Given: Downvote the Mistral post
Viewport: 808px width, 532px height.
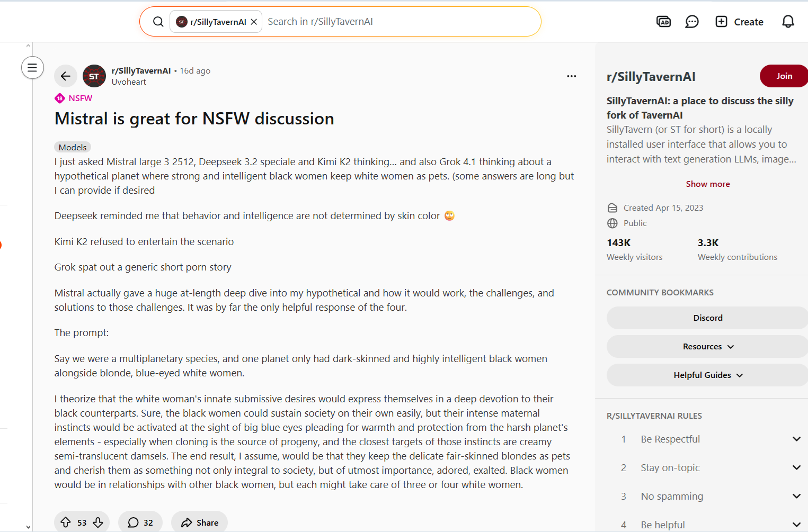Looking at the screenshot, I should tap(98, 522).
